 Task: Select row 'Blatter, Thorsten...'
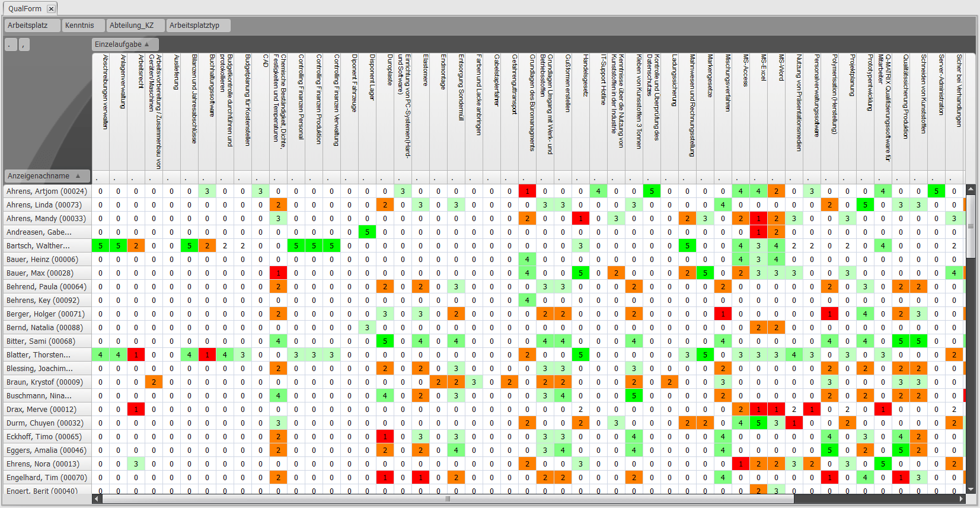47,355
